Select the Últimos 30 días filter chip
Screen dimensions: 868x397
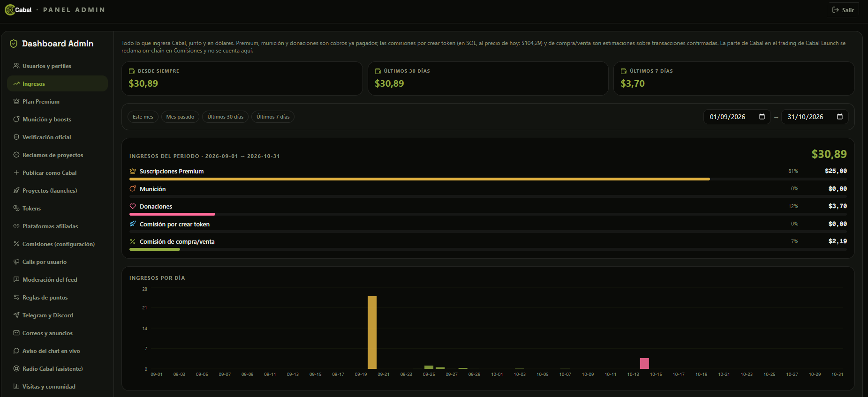tap(226, 117)
